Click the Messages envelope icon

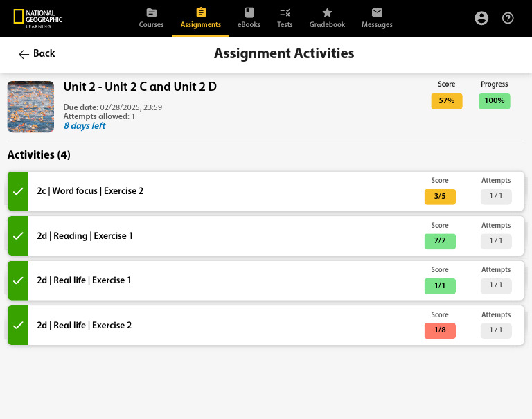(377, 12)
